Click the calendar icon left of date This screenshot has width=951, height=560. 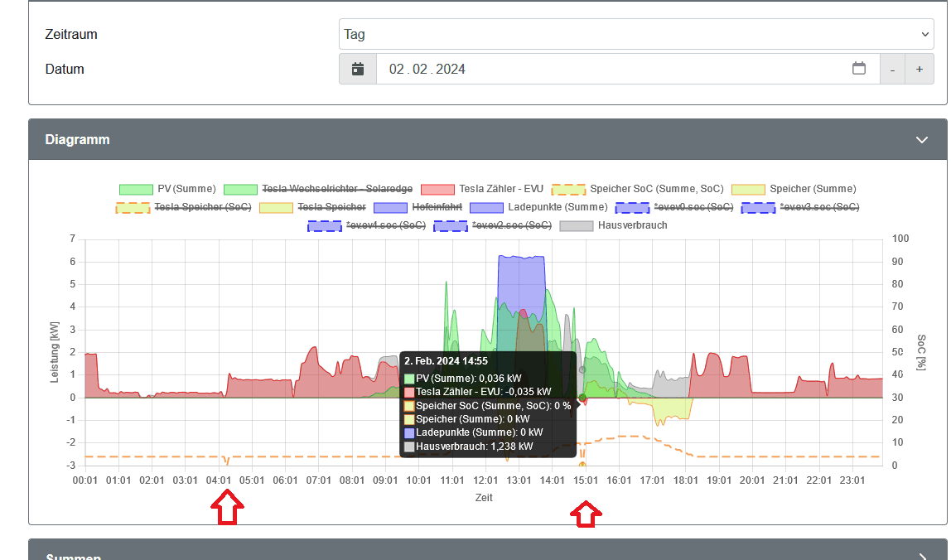point(358,69)
